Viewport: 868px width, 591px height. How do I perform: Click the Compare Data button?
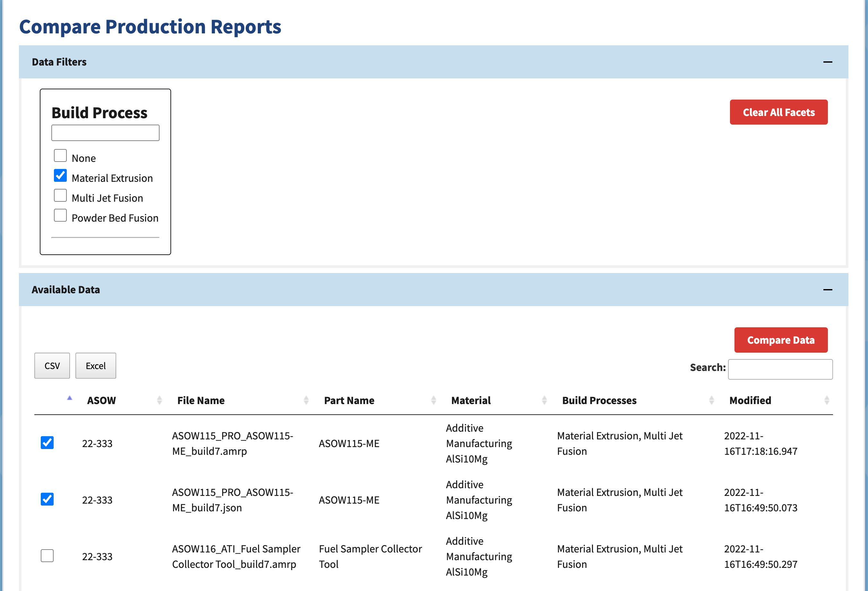[781, 340]
